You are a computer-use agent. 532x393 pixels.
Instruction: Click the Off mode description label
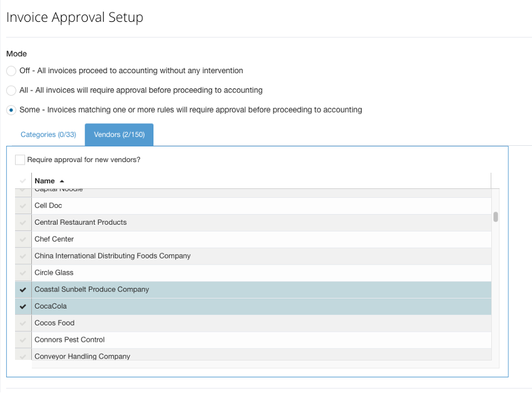(x=131, y=71)
